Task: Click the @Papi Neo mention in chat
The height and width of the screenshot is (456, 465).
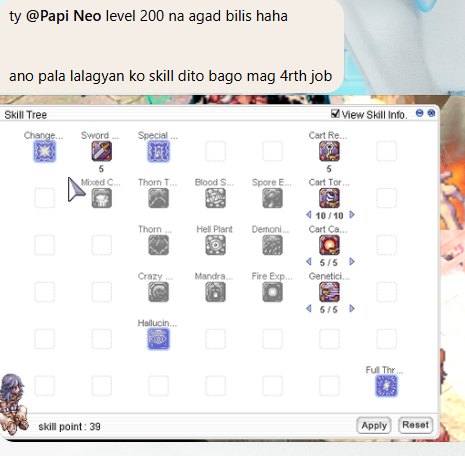Action: (63, 16)
